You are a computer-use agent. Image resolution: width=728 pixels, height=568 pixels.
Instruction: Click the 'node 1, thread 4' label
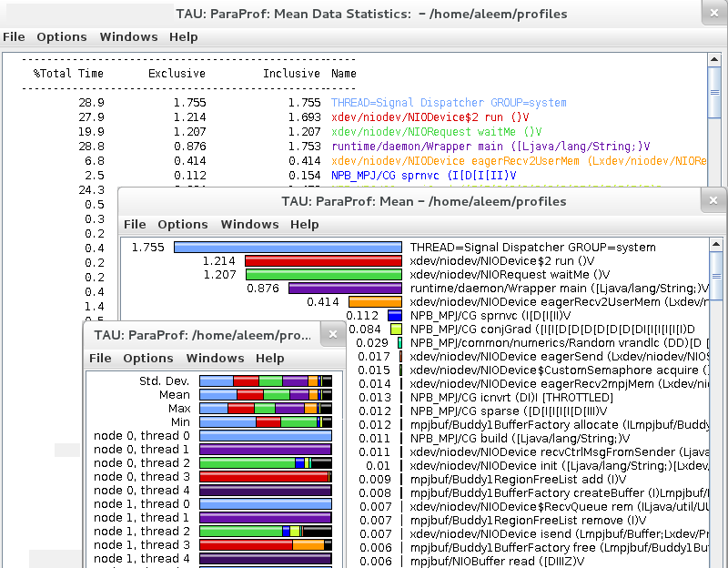142,558
